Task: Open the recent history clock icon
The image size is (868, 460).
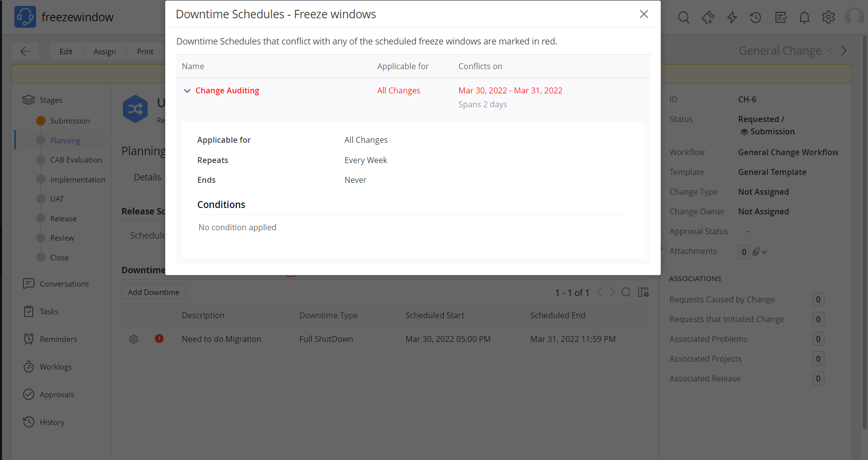Action: pos(755,18)
